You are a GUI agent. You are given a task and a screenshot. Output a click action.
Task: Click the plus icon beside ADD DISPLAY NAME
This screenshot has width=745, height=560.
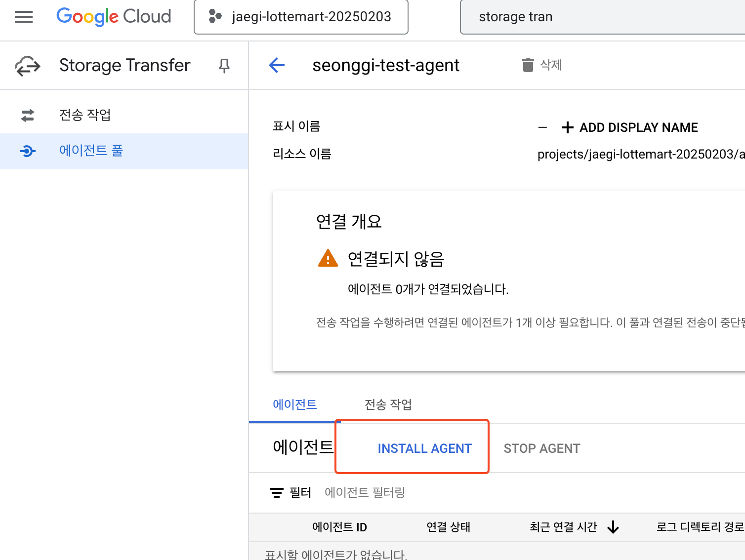[x=568, y=127]
